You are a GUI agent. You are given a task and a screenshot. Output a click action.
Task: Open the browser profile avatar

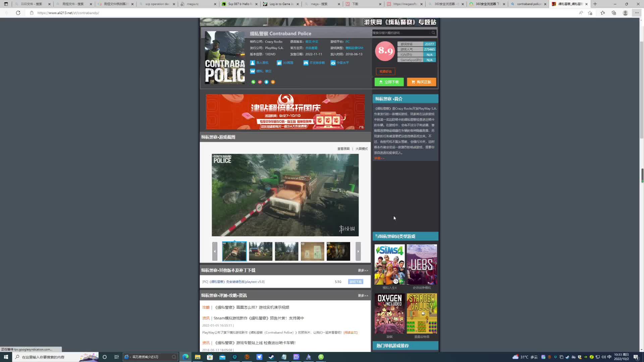click(x=625, y=13)
